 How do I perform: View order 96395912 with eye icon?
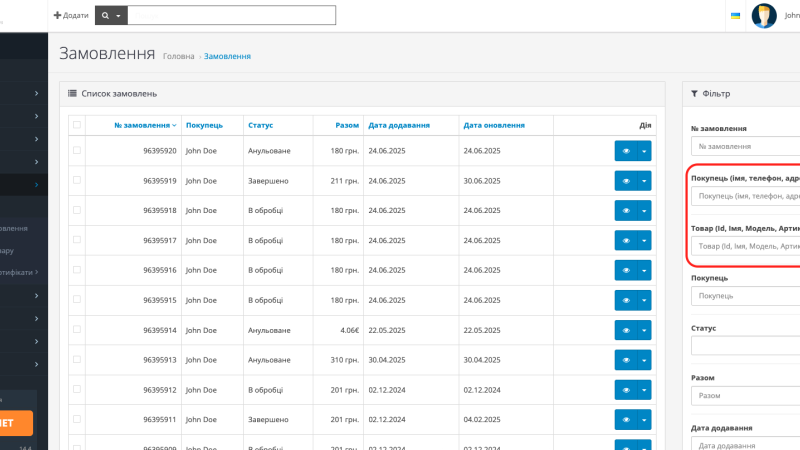626,390
